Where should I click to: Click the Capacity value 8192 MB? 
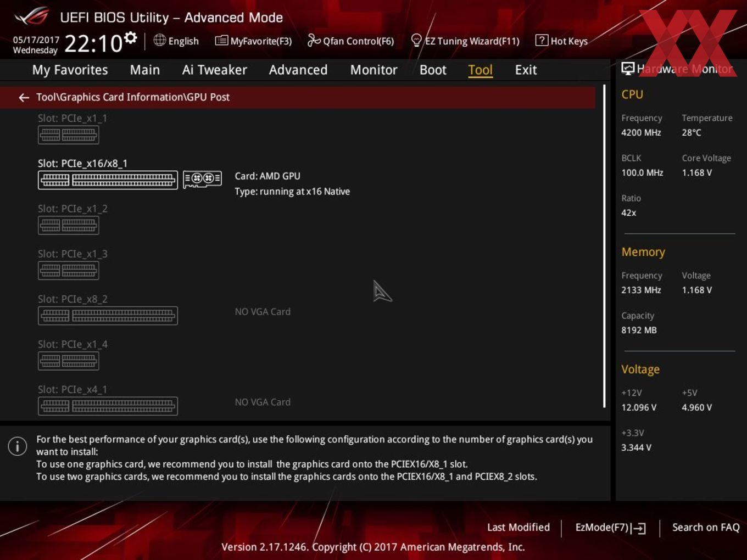[639, 330]
